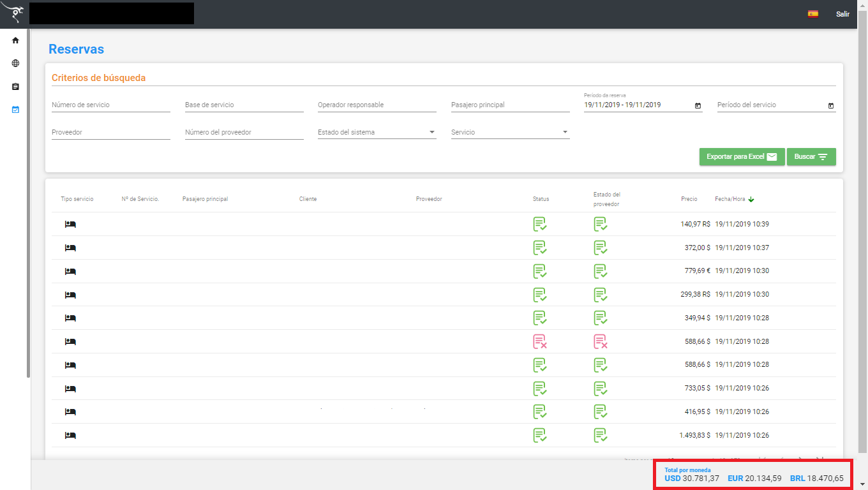This screenshot has width=868, height=490.
Task: Click the timestamp 19/11/2019 10:39
Action: point(742,224)
